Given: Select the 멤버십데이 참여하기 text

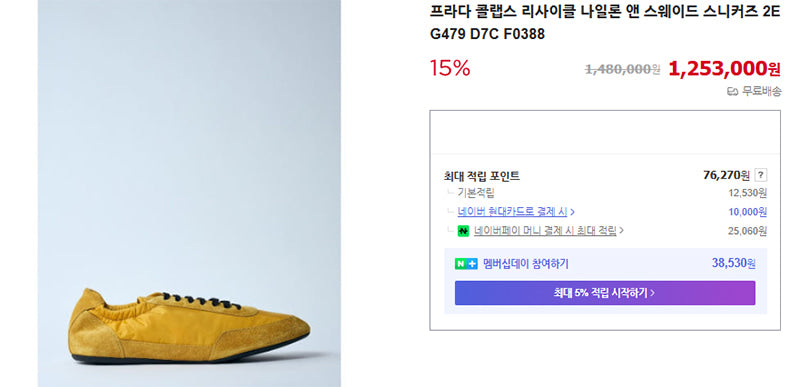Looking at the screenshot, I should 526,264.
